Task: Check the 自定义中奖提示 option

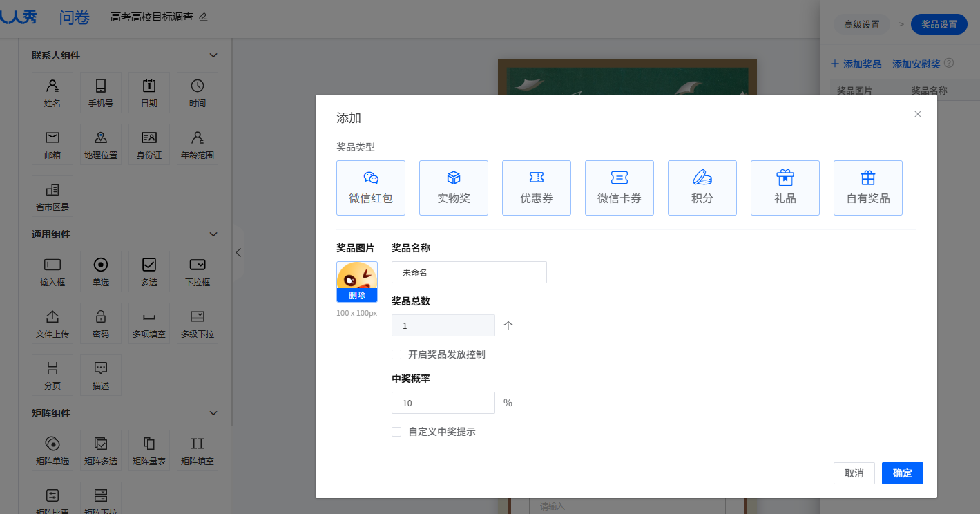Action: pyautogui.click(x=396, y=432)
